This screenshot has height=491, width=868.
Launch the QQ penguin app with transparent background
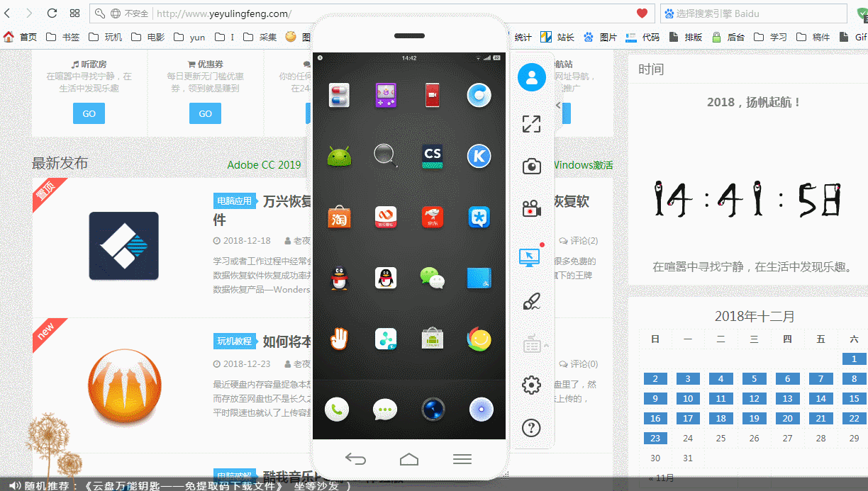point(339,278)
